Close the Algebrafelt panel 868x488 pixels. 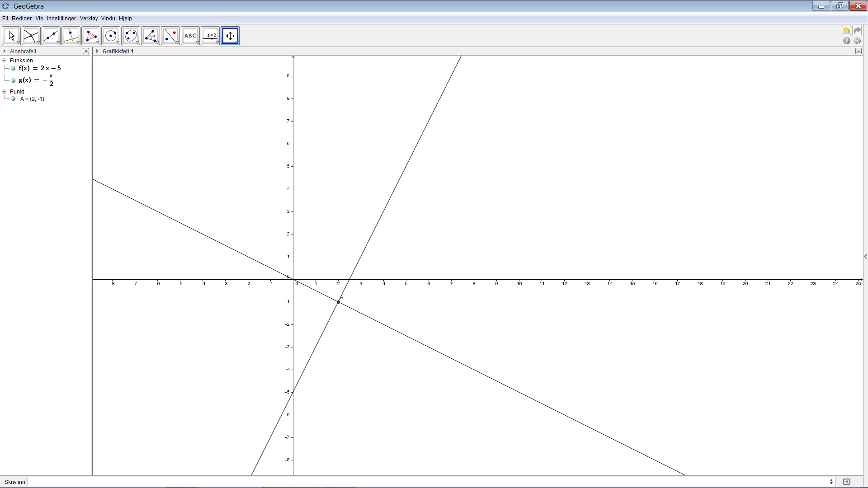tap(86, 52)
